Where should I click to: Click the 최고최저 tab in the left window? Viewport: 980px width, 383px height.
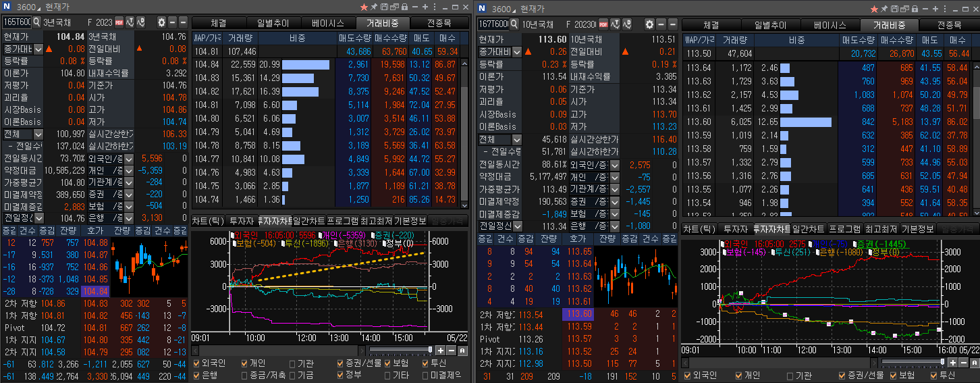click(x=377, y=221)
